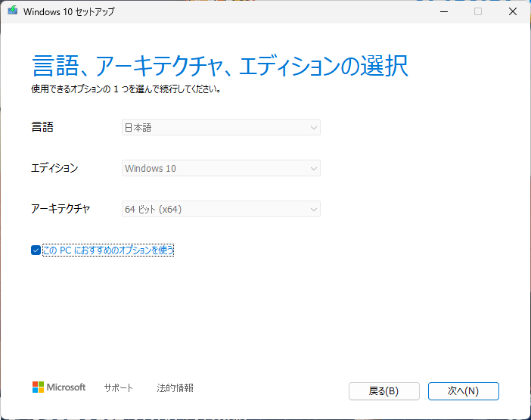Click the 次へ(N) button
This screenshot has width=531, height=420.
tap(463, 391)
